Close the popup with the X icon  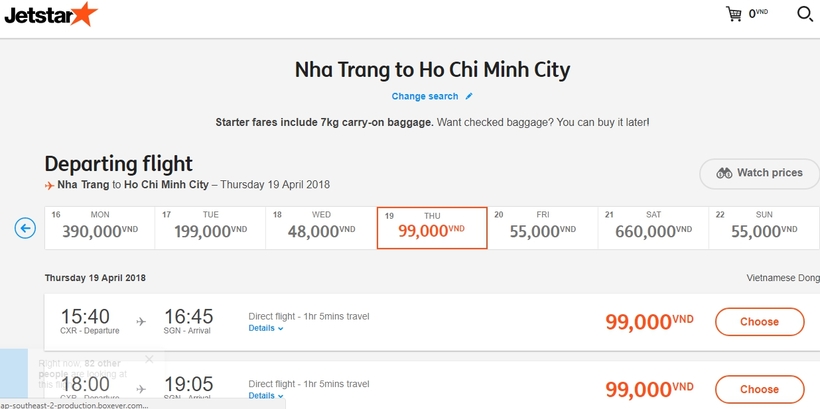[x=149, y=359]
